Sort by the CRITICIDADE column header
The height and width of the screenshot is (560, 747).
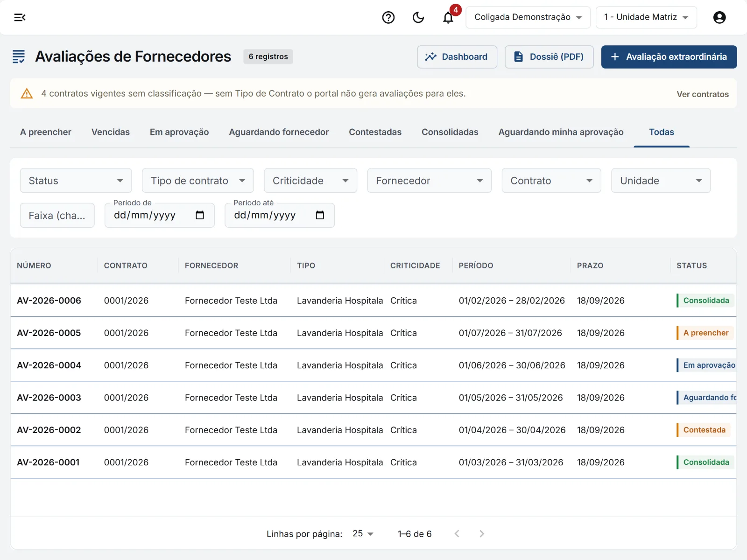pyautogui.click(x=415, y=266)
